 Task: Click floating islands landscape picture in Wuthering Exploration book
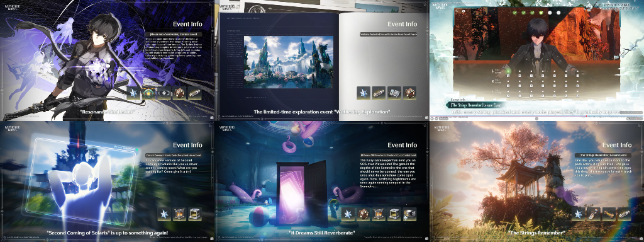[x=289, y=62]
